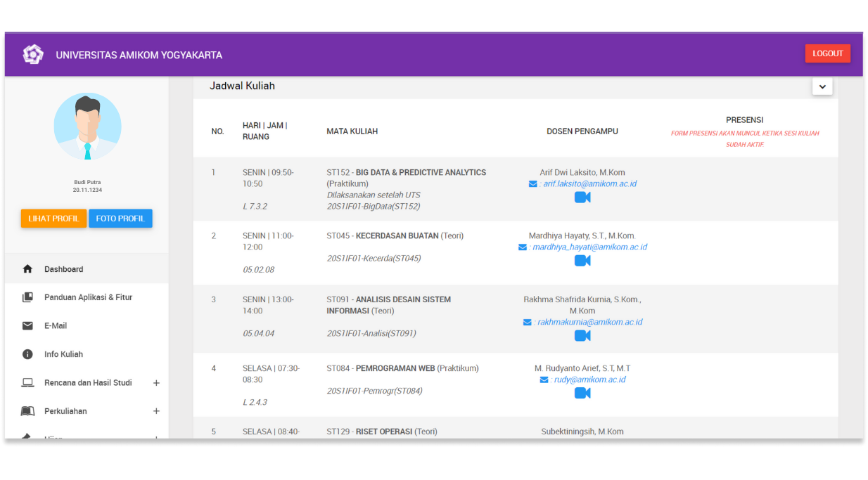
Task: Email arif.laksito@amikom.ac.id link
Action: [589, 184]
